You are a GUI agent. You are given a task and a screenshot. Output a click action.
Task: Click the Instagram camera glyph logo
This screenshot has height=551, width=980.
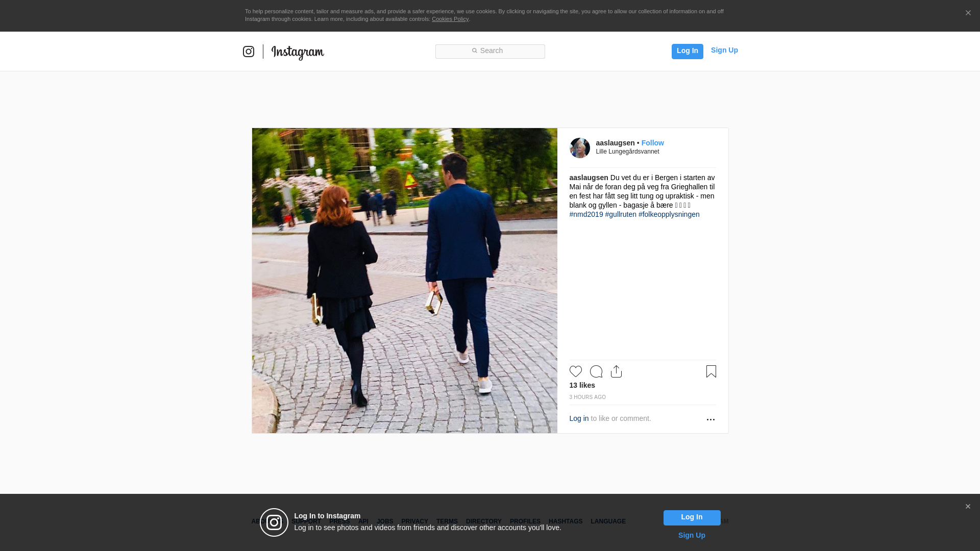pyautogui.click(x=249, y=52)
